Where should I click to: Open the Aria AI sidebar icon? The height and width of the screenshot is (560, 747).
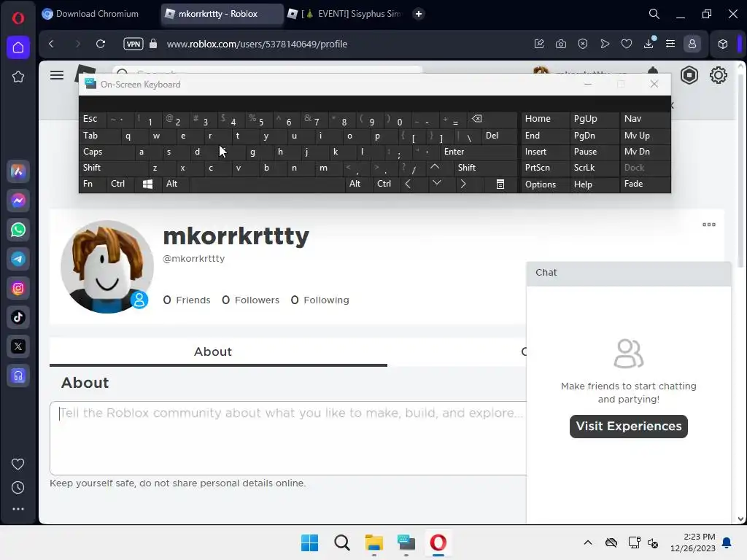coord(18,171)
